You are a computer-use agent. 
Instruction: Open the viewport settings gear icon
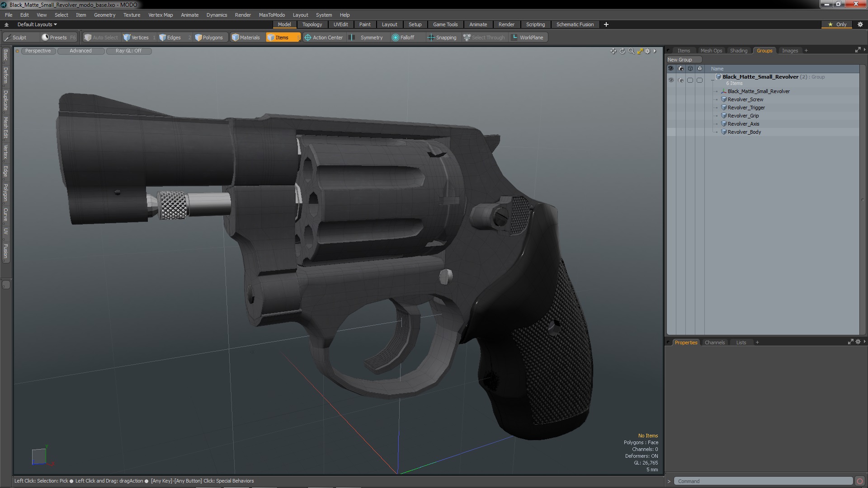[647, 51]
